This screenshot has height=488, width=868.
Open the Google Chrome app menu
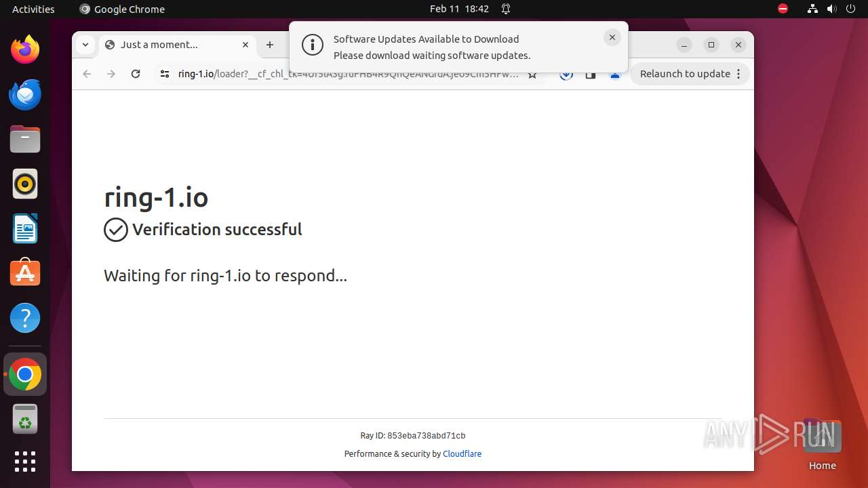[x=122, y=9]
